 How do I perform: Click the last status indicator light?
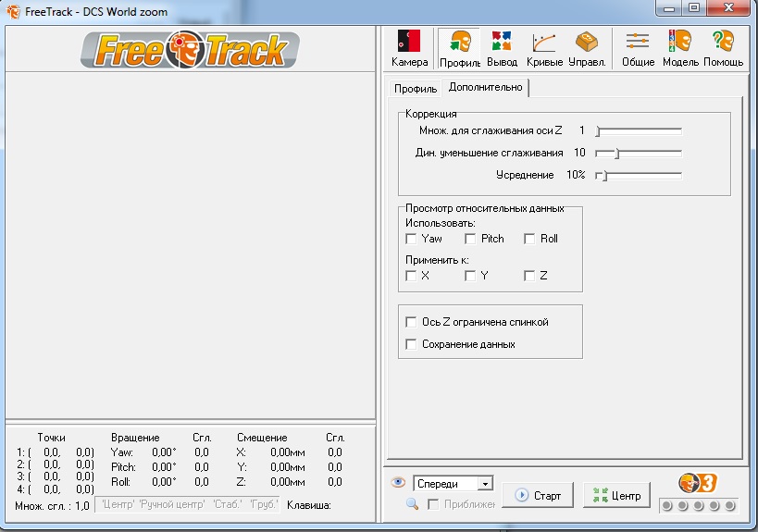tap(730, 506)
